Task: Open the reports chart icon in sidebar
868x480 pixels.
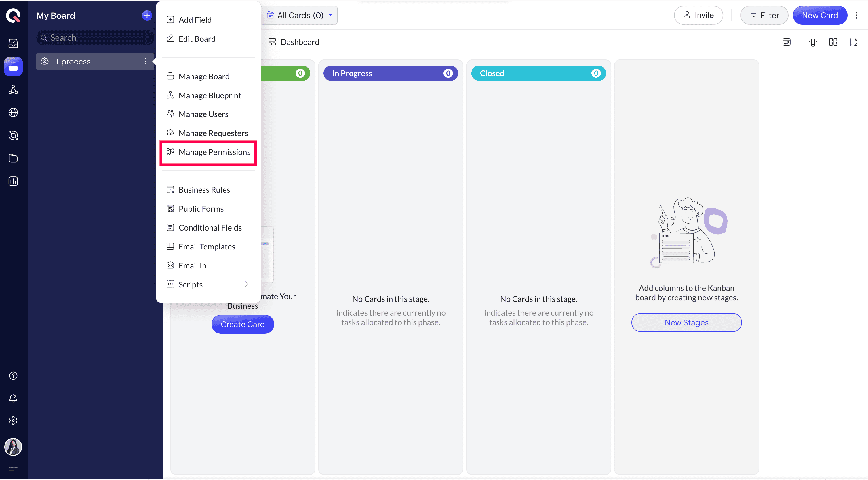Action: (x=13, y=181)
